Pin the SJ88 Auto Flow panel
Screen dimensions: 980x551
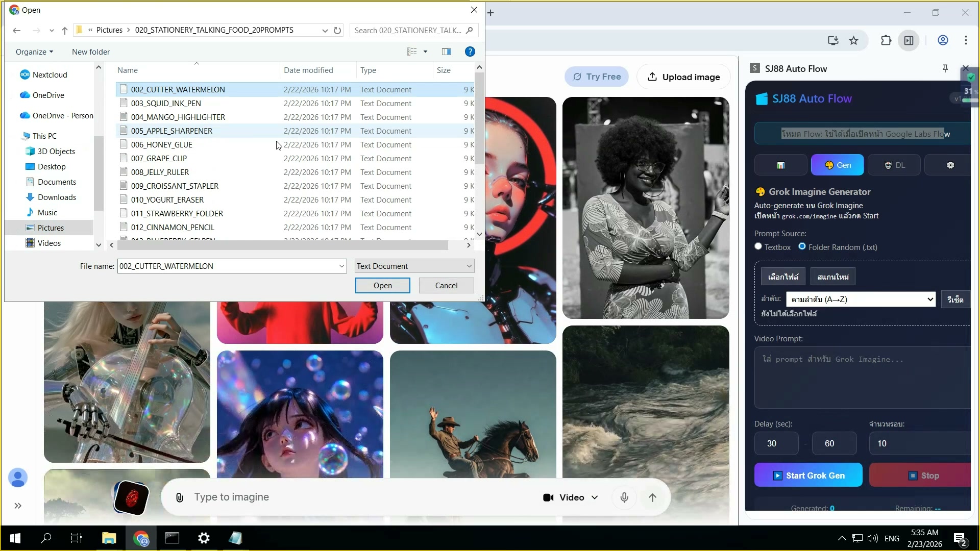(945, 68)
